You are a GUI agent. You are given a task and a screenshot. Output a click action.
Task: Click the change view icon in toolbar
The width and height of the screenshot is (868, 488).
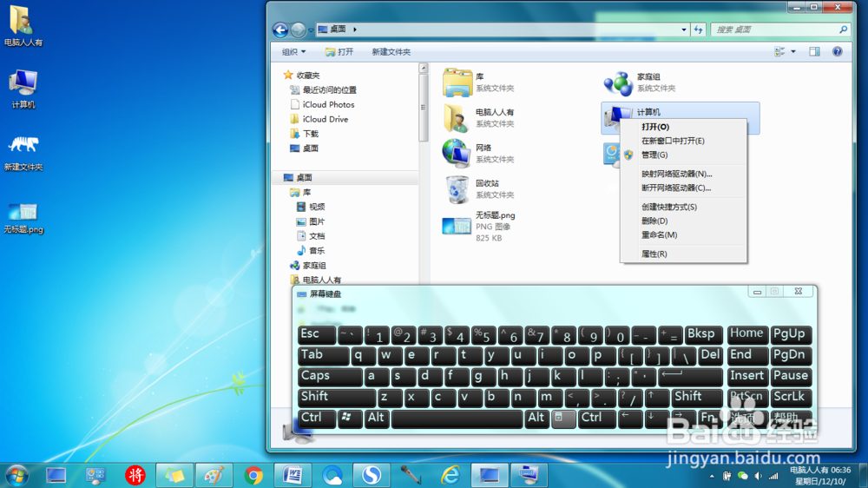click(779, 51)
